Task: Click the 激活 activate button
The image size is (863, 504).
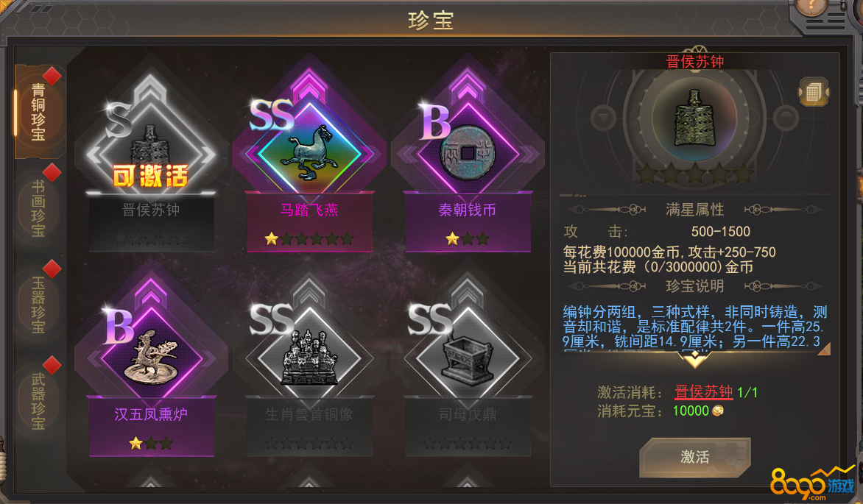Action: (694, 457)
